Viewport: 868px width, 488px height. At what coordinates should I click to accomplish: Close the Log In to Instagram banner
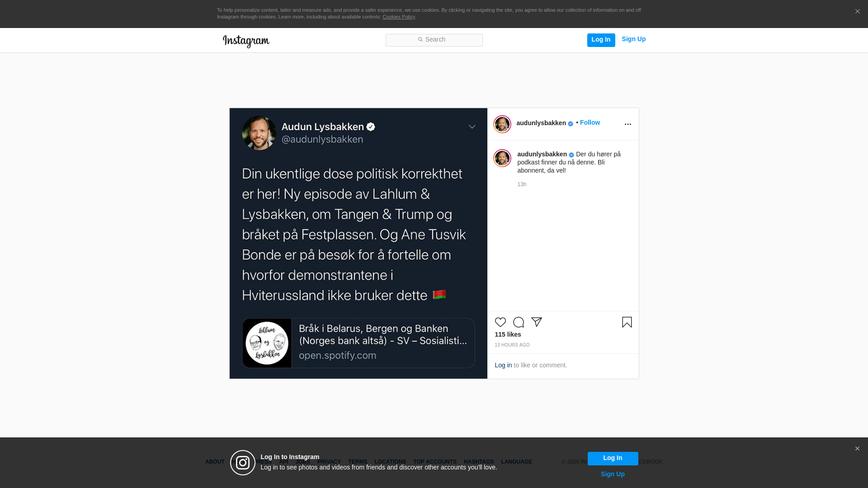tap(857, 449)
